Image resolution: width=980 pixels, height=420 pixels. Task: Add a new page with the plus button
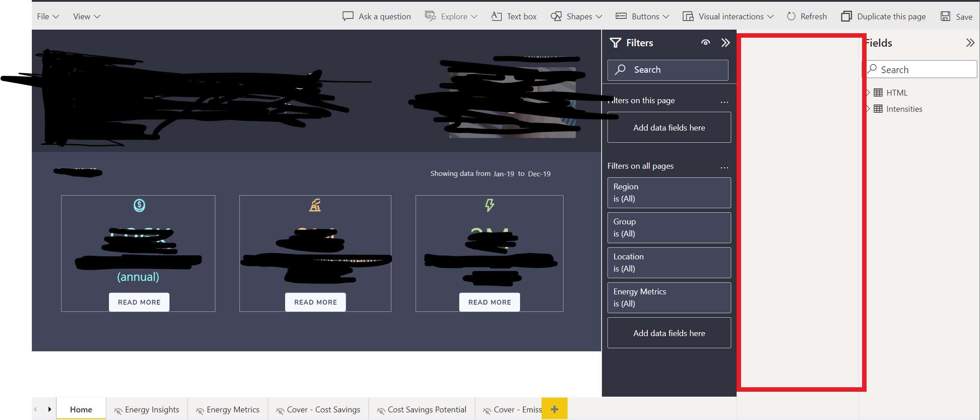pyautogui.click(x=555, y=409)
